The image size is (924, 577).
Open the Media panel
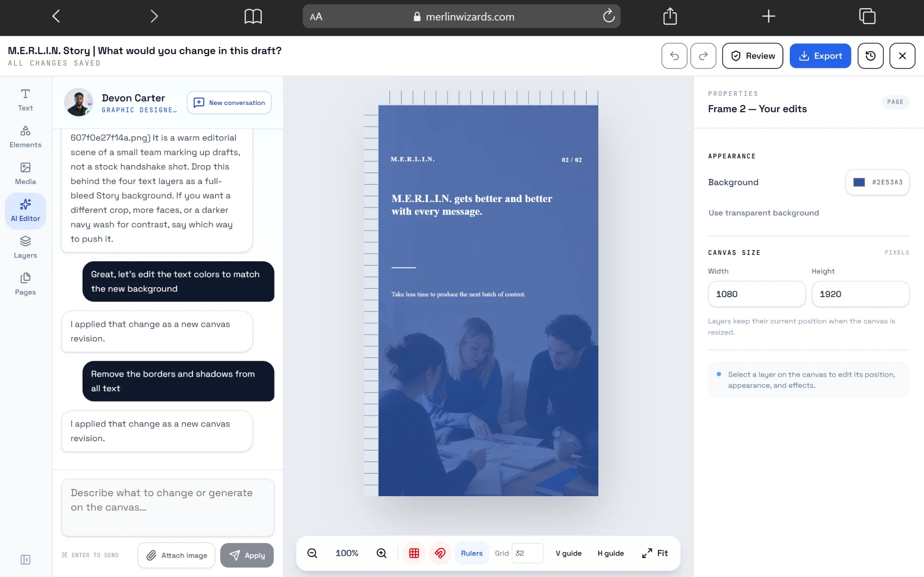(x=25, y=174)
